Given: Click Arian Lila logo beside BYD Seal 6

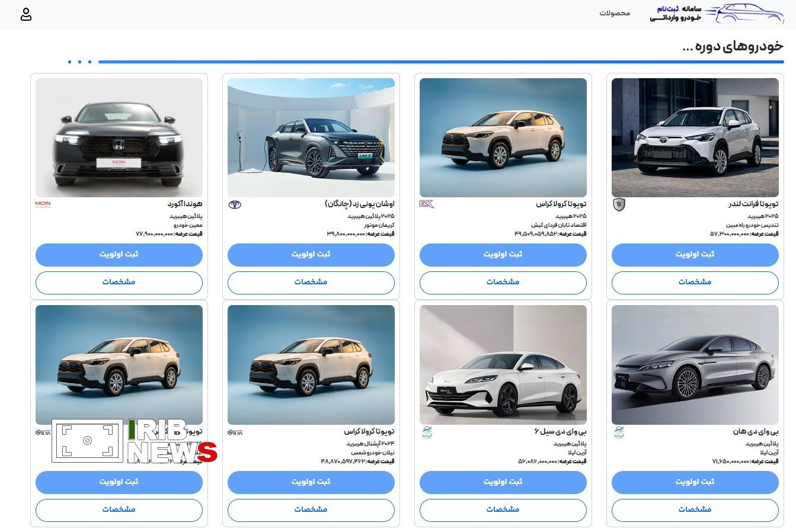Looking at the screenshot, I should pyautogui.click(x=427, y=432).
